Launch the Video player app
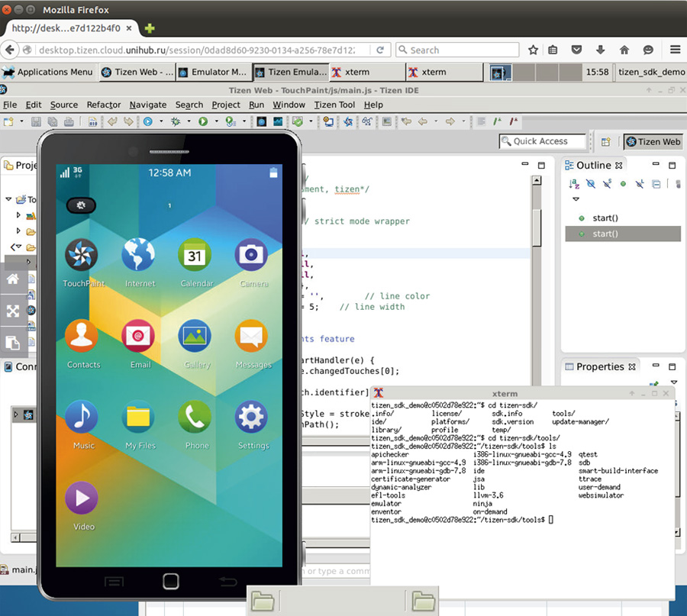Viewport: 687px width, 616px height. 82,498
